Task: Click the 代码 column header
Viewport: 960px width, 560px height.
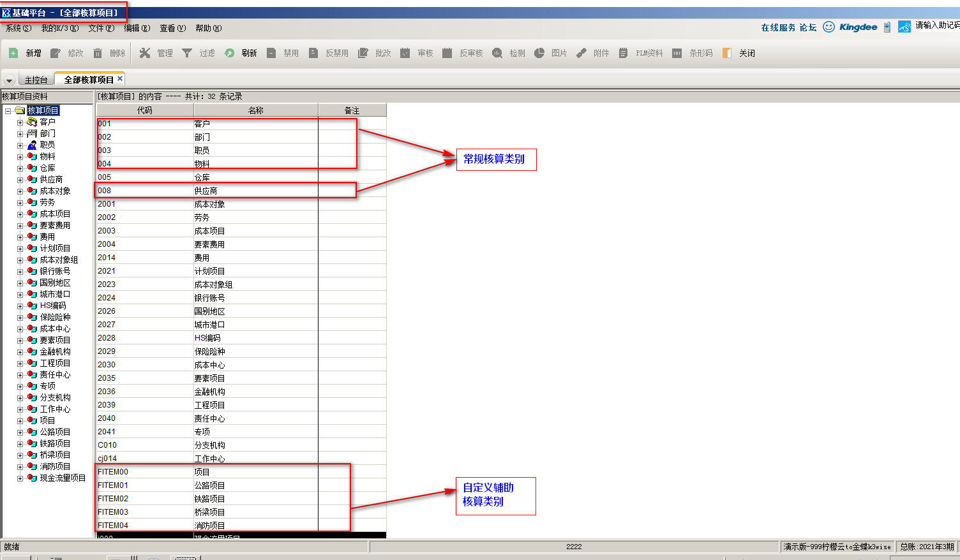Action: [x=145, y=110]
